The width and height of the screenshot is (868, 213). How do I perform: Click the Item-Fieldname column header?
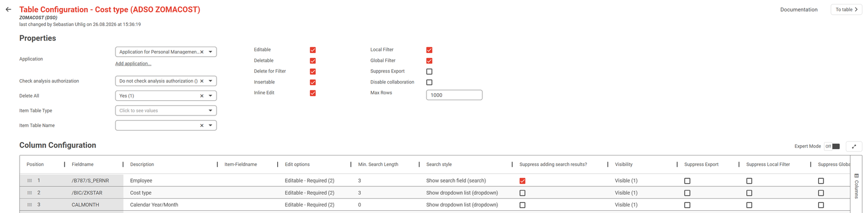click(x=241, y=164)
